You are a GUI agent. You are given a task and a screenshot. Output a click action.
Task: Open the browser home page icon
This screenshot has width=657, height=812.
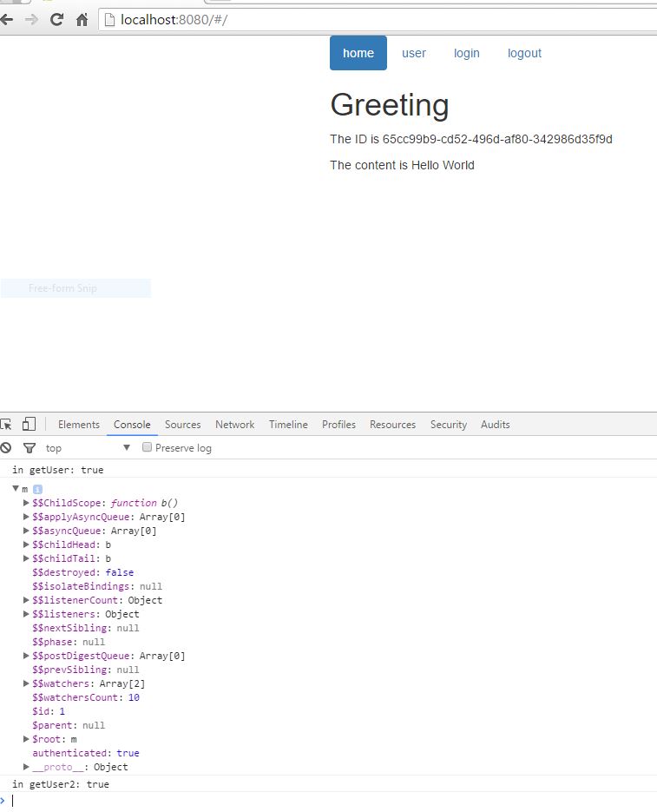coord(82,20)
